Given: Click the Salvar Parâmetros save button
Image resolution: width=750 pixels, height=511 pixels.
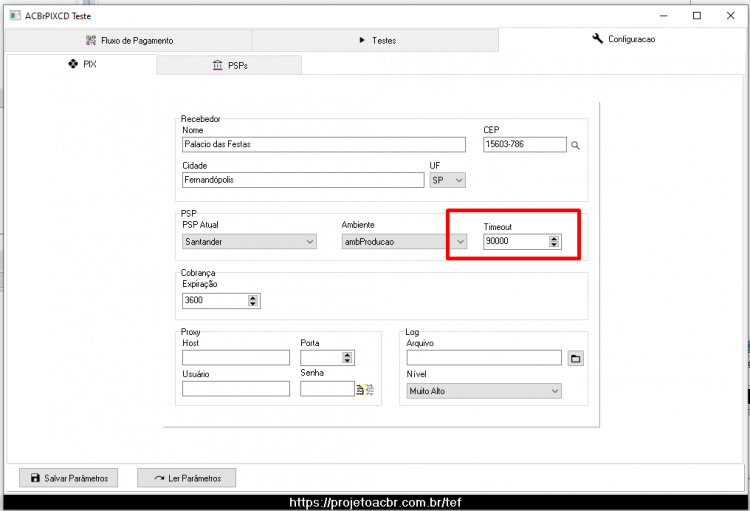Looking at the screenshot, I should 68,478.
